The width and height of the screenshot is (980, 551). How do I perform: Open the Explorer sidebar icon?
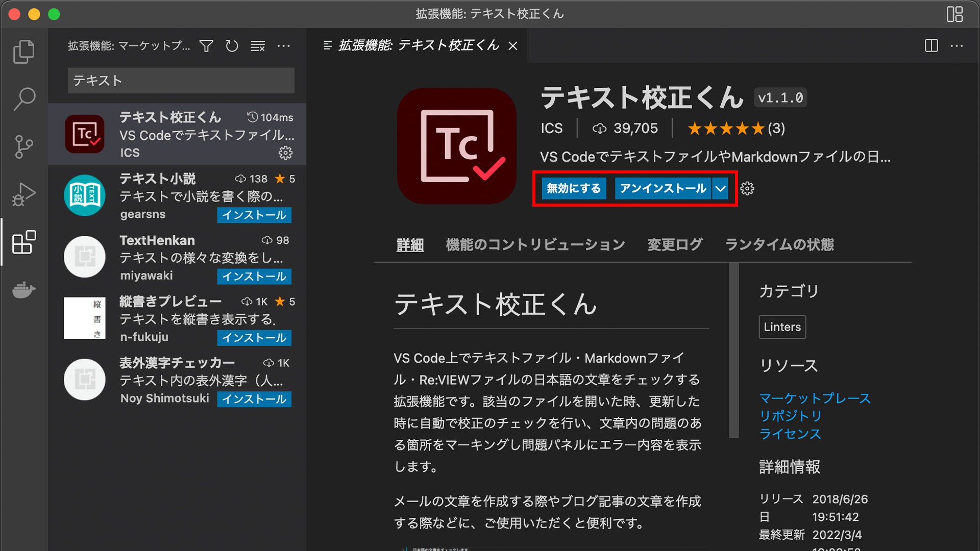click(23, 51)
